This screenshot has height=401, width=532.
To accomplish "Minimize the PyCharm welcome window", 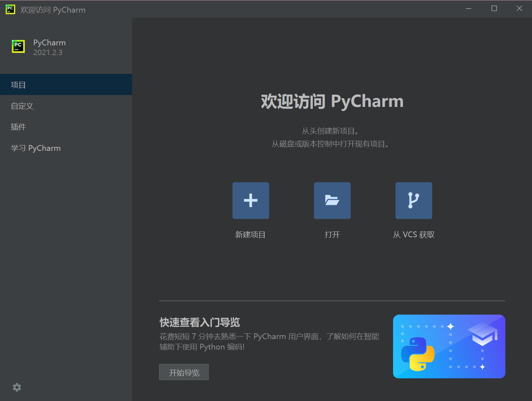I will click(469, 9).
